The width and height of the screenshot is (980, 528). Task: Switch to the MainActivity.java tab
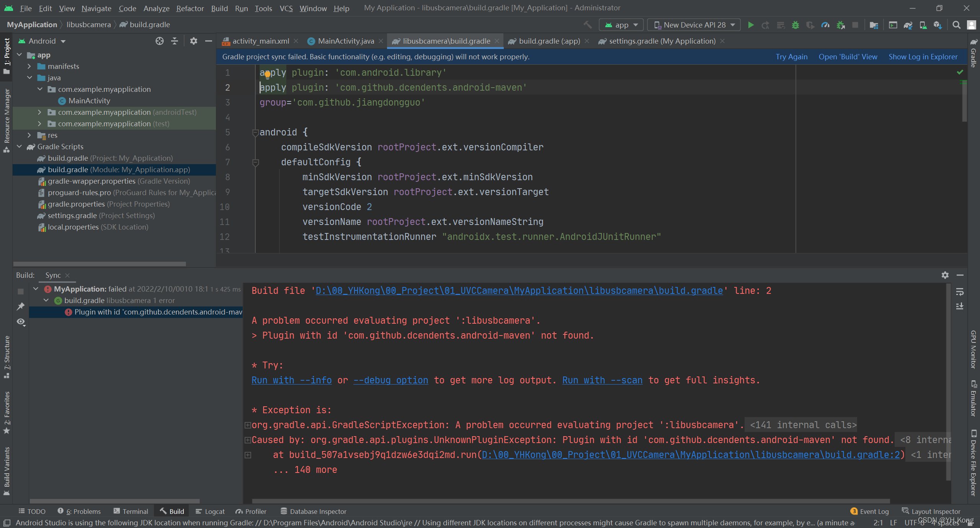tap(345, 41)
